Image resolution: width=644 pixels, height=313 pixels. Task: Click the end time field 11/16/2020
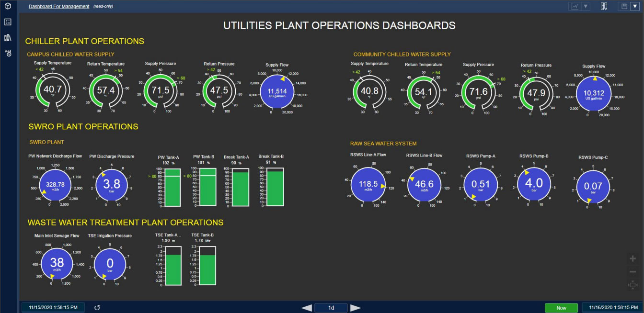(x=613, y=308)
